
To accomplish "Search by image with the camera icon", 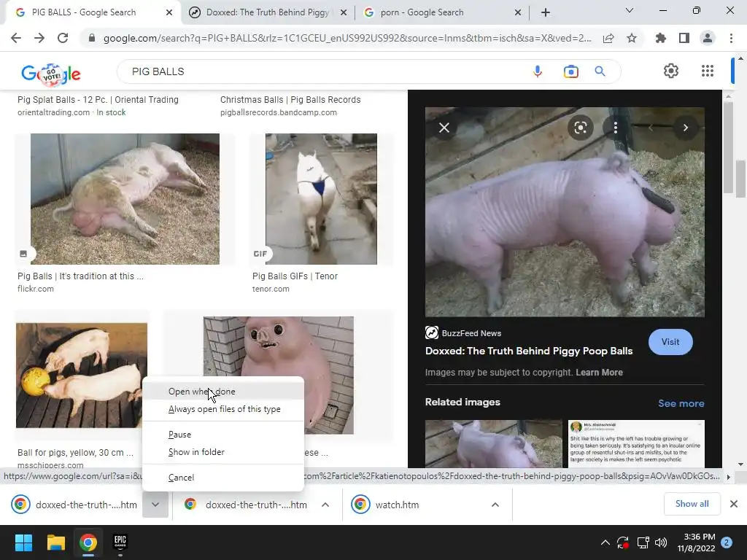I will coord(570,71).
